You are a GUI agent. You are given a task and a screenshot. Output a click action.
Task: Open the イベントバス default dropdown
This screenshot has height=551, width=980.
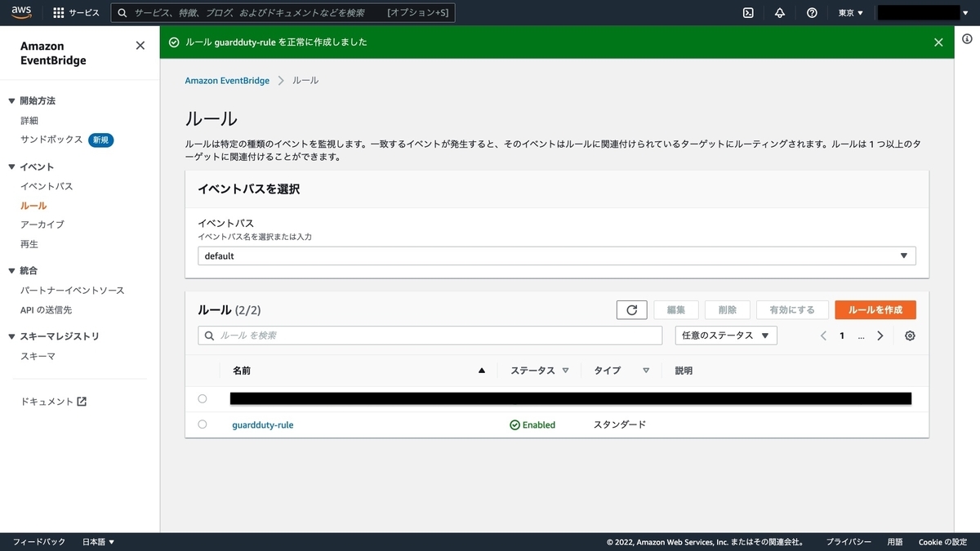tap(904, 256)
